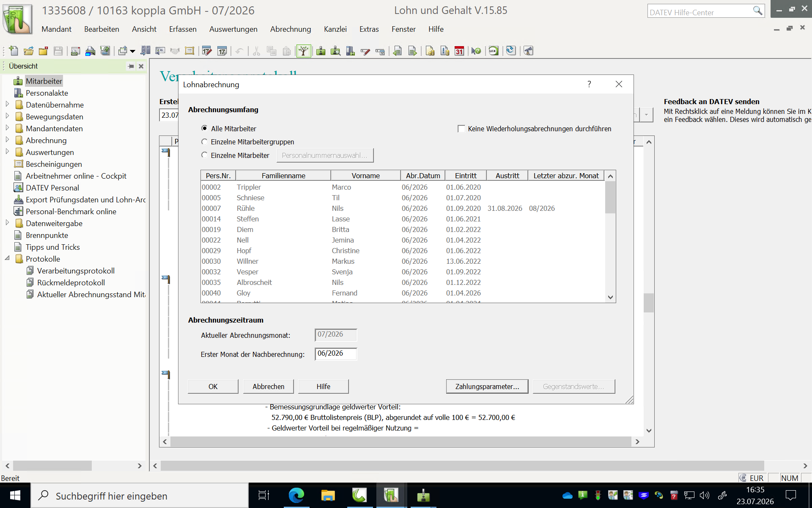812x508 pixels.
Task: Click the magnifier in DATEV Hilfe-Center search
Action: pos(757,11)
